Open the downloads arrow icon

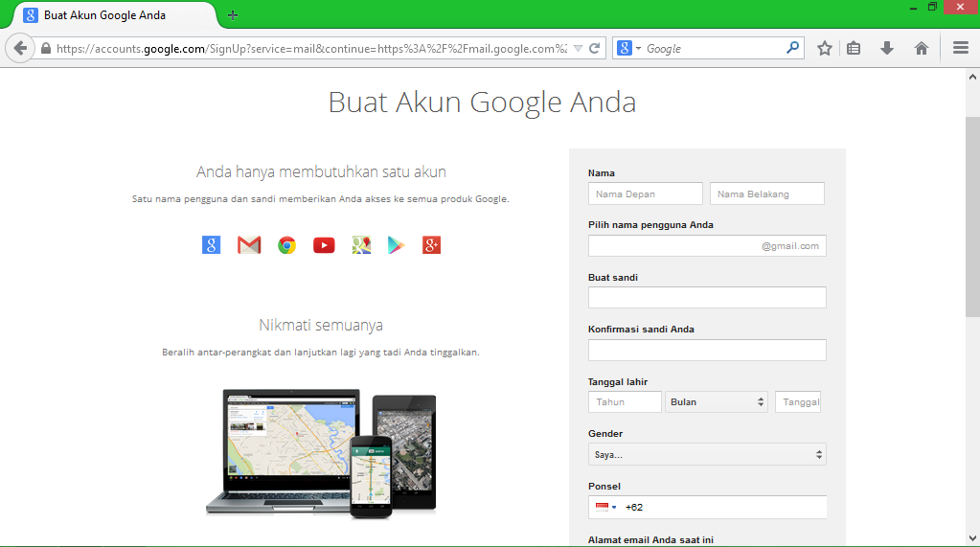[887, 48]
